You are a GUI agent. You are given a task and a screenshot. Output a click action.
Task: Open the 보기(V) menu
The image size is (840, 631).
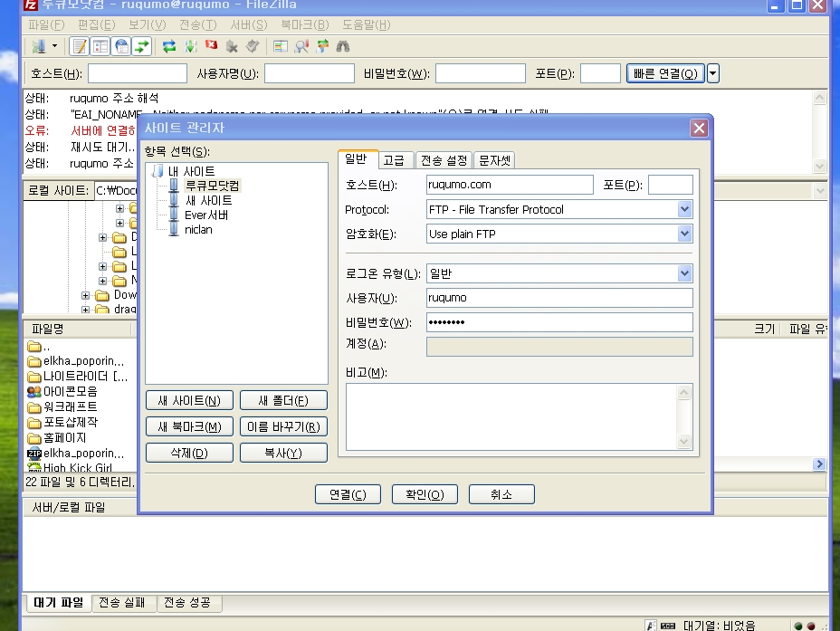pos(148,24)
